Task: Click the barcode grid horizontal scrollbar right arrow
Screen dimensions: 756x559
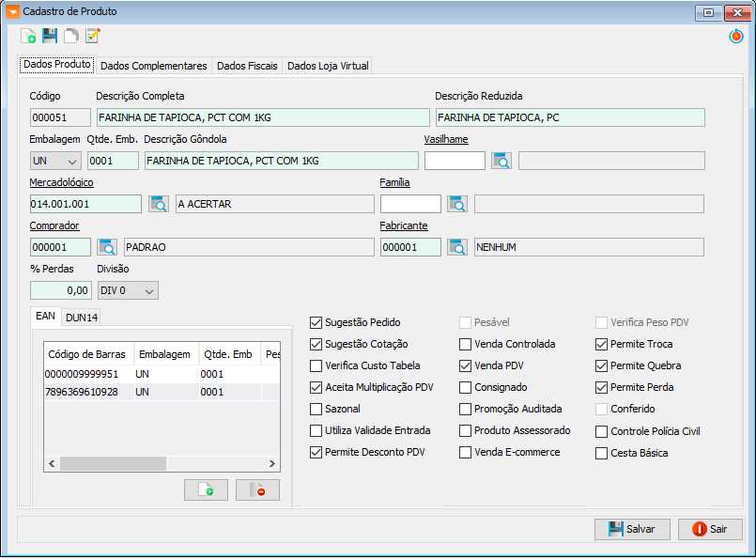Action: point(272,464)
